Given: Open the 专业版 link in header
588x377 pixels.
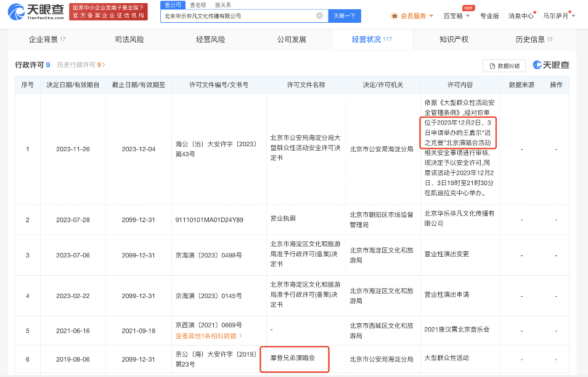Looking at the screenshot, I should pos(489,16).
